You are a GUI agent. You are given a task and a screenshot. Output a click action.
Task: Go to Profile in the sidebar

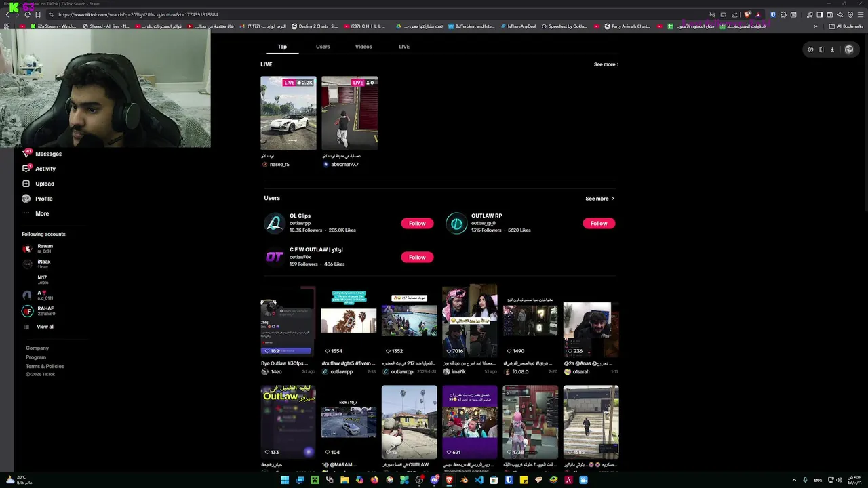37,199
